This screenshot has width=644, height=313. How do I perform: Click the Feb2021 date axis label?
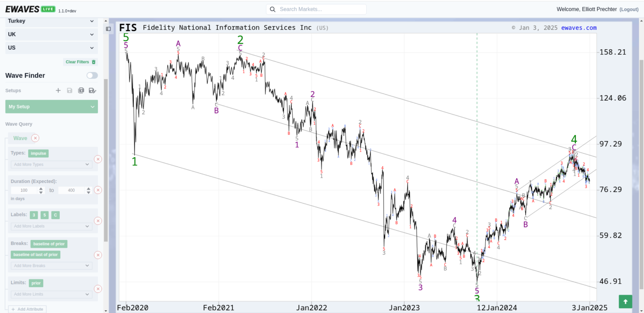219,307
